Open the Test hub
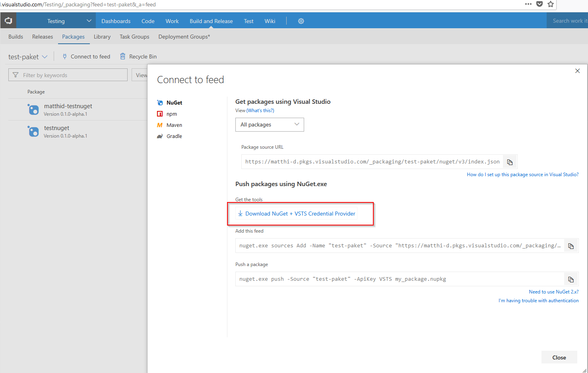This screenshot has width=588, height=373. [x=248, y=21]
